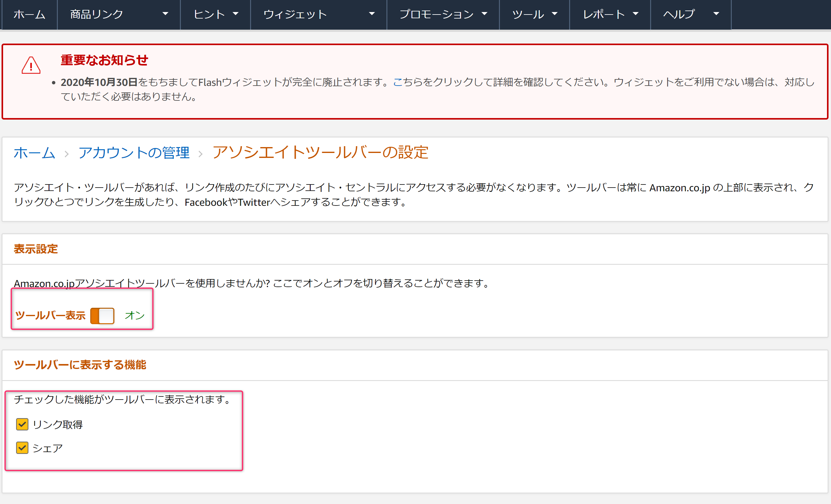Viewport: 831px width, 504px height.
Task: Click the 2020年10月30日 bold date text
Action: [99, 82]
